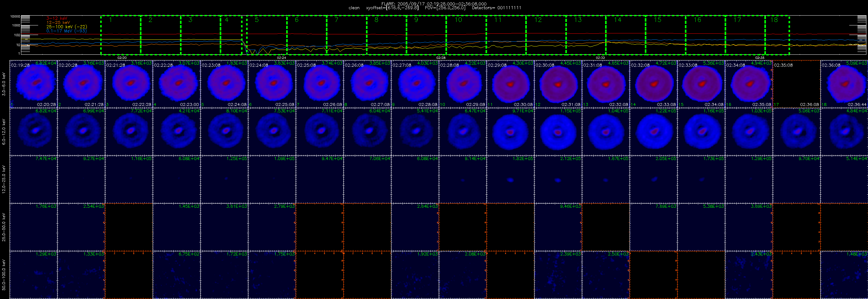Choose the 25.0-50.0 keV image with peak 7.69E+03
The image size is (868, 299).
pos(653,227)
